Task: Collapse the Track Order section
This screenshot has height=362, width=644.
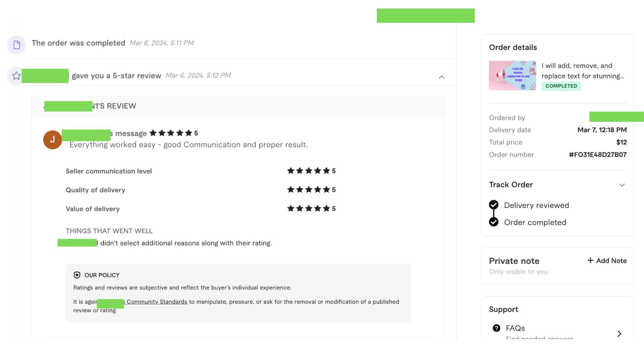Action: click(622, 185)
